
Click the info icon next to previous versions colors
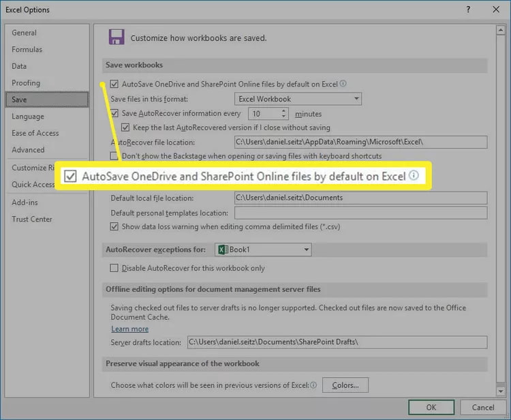(313, 385)
